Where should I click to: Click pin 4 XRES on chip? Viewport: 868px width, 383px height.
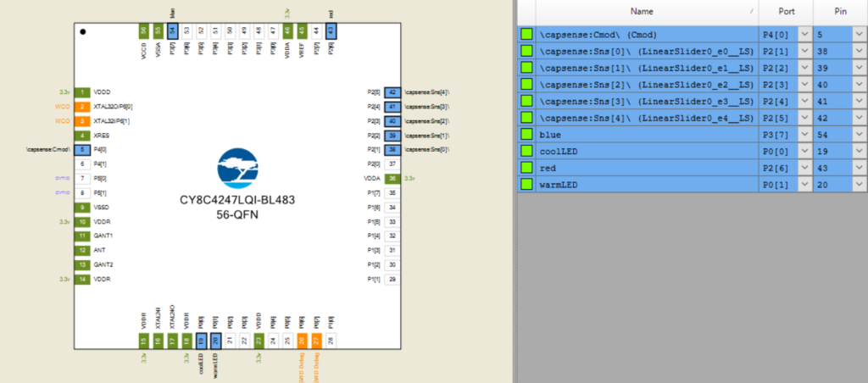(82, 135)
